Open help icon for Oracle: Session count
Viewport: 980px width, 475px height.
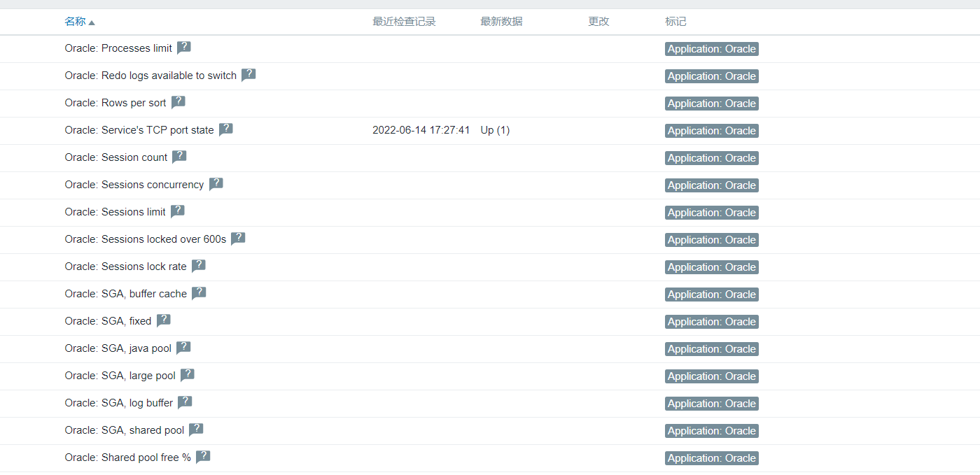pyautogui.click(x=179, y=157)
